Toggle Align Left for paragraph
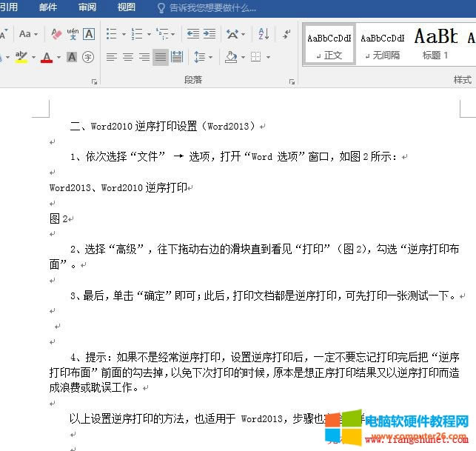The width and height of the screenshot is (476, 451). (x=112, y=57)
